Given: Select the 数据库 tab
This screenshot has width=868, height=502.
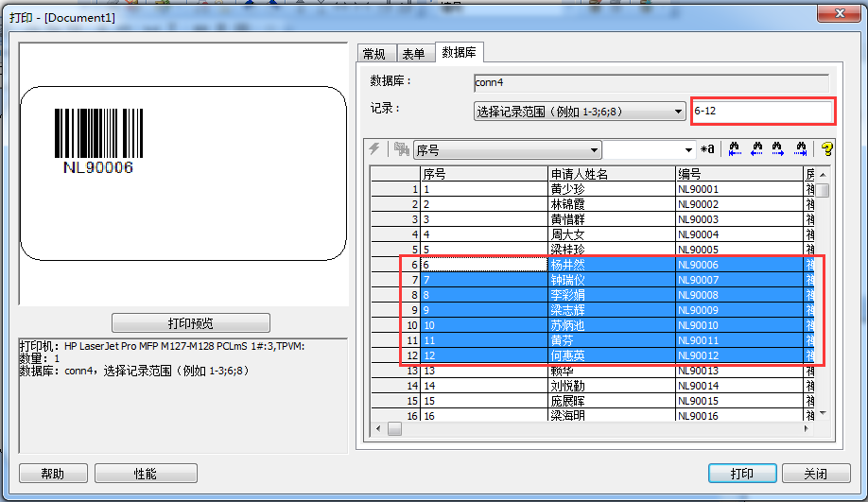Looking at the screenshot, I should coord(460,52).
